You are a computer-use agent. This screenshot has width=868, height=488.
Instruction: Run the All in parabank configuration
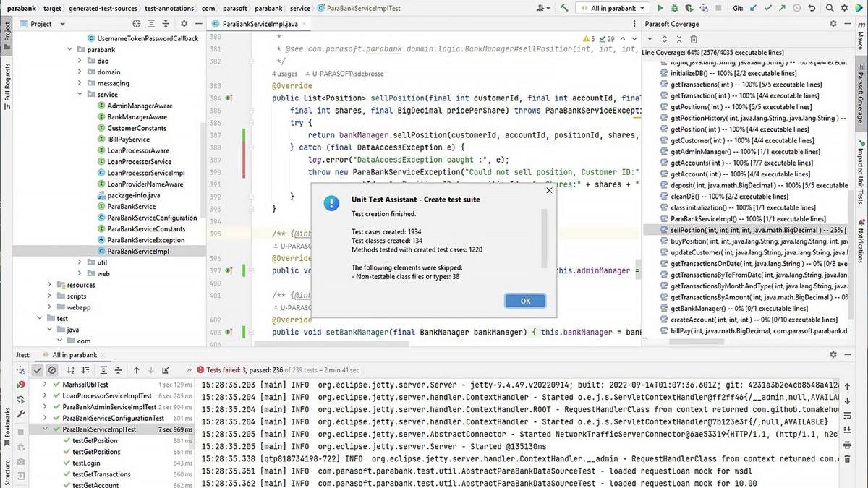[660, 8]
